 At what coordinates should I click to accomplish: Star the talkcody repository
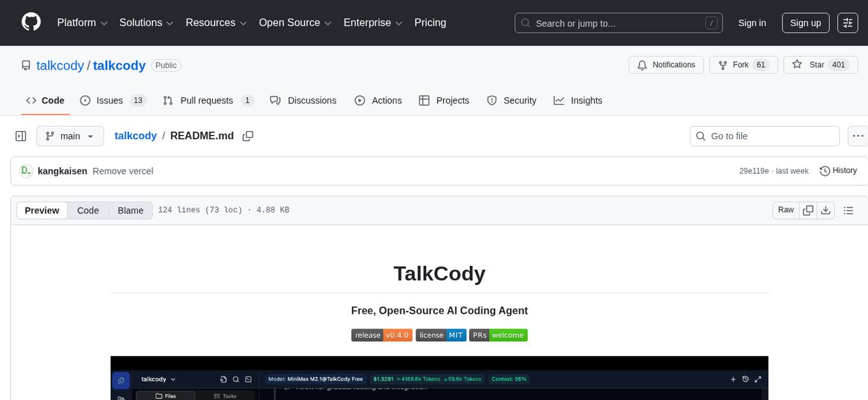point(820,65)
